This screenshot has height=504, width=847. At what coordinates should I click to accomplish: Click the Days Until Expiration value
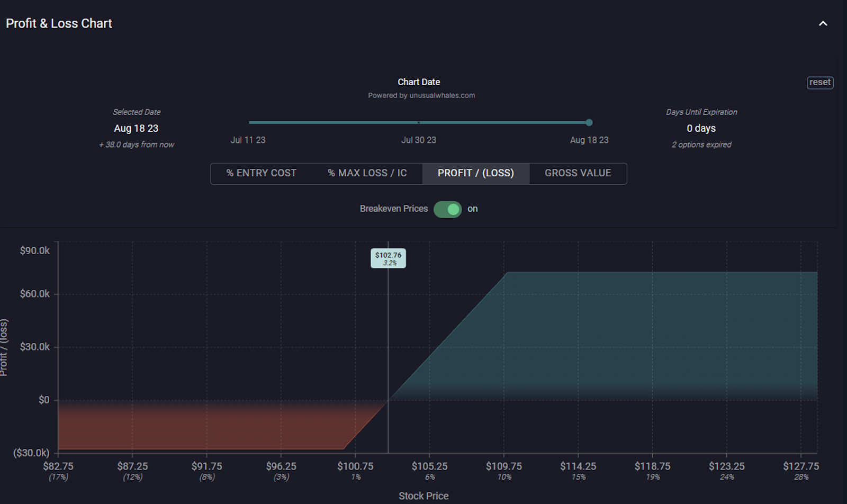click(701, 128)
